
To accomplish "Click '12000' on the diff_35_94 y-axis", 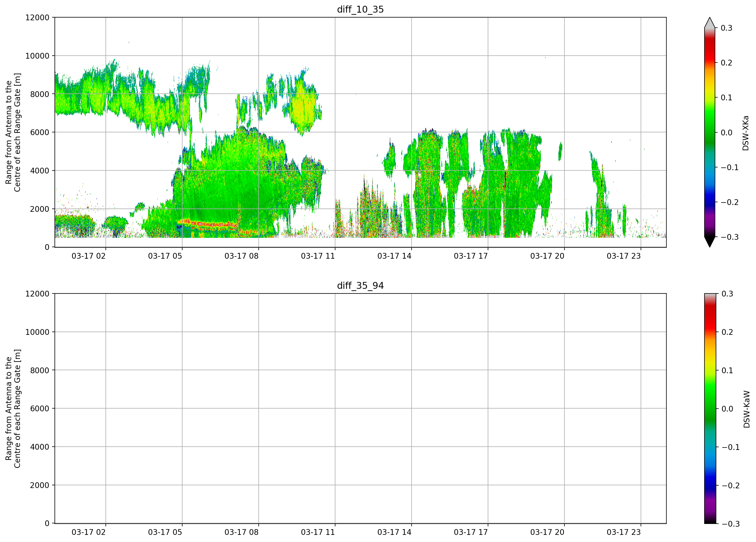I will (37, 294).
